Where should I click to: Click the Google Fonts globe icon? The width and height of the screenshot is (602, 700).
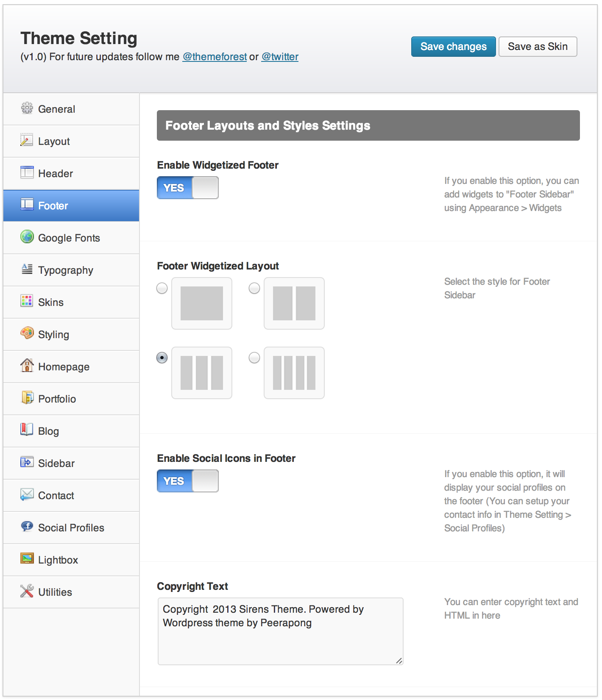coord(27,237)
